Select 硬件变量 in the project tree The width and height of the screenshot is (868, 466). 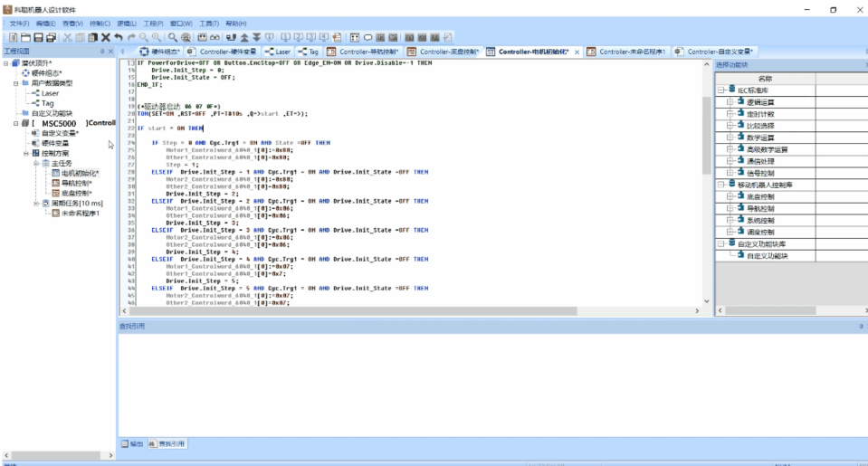click(x=55, y=143)
